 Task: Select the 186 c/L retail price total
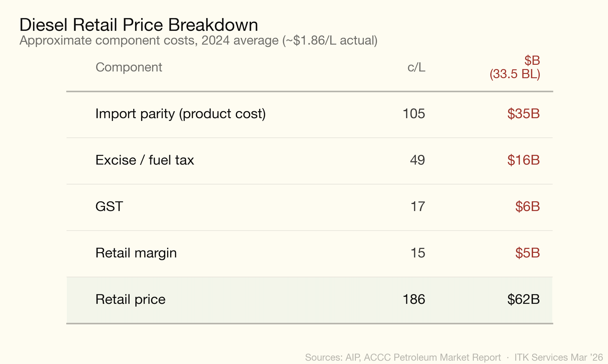point(414,300)
